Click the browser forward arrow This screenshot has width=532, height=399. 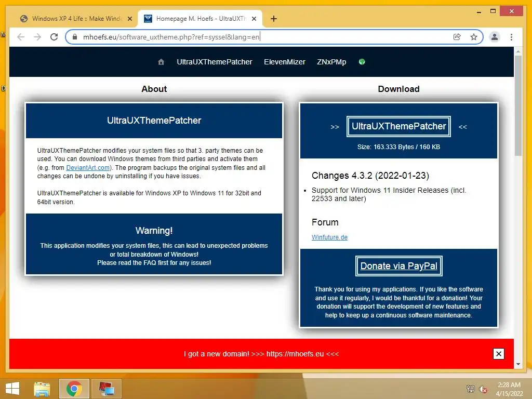(37, 37)
